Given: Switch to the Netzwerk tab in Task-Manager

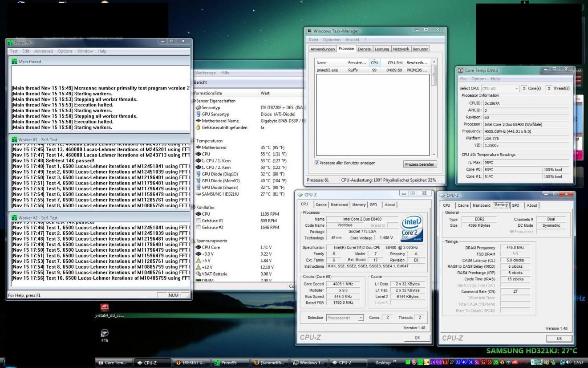Looking at the screenshot, I should pos(401,49).
